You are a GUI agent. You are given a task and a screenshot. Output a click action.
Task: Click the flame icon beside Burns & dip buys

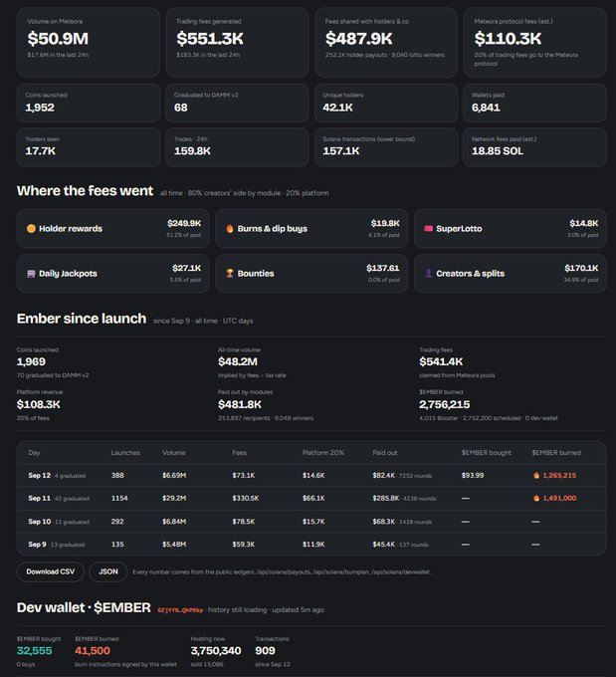coord(230,228)
